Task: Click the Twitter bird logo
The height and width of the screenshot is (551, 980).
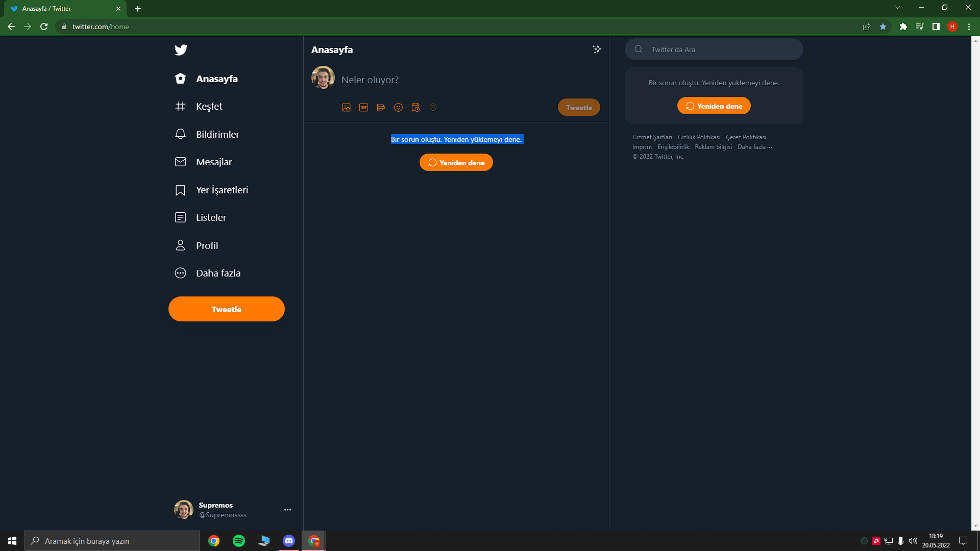Action: (181, 49)
